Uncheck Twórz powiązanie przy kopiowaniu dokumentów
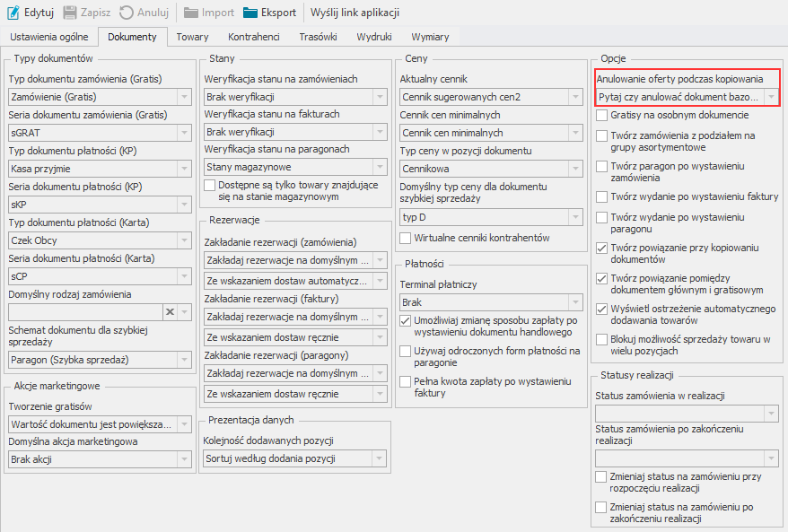Image resolution: width=788 pixels, height=532 pixels. 602,247
